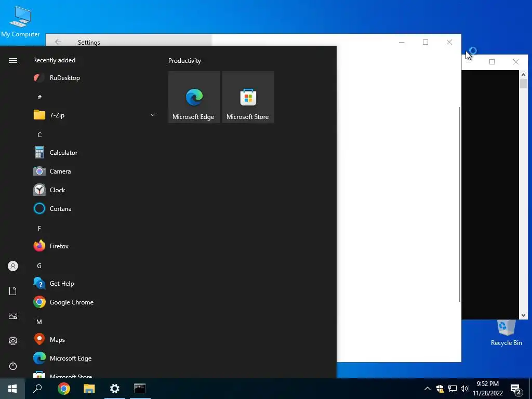Image resolution: width=532 pixels, height=399 pixels.
Task: Switch to Command Prompt on the taskbar
Action: click(140, 389)
